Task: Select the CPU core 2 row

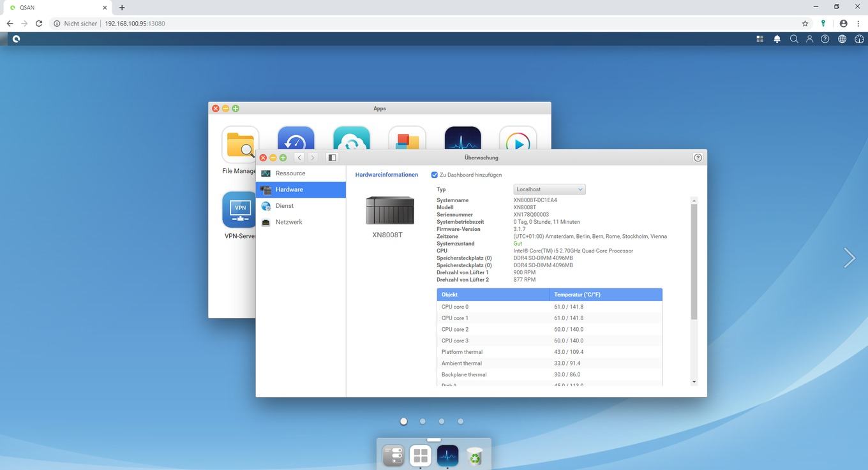Action: point(550,330)
